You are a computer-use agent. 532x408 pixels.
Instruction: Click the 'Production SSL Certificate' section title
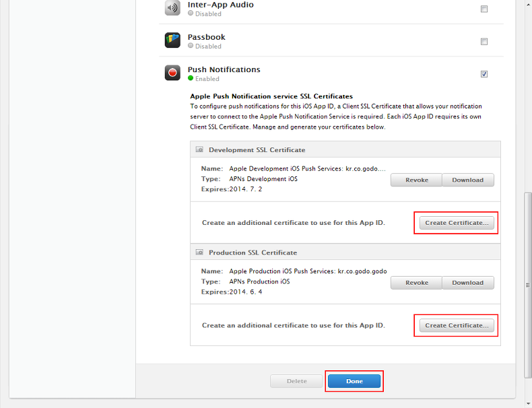coord(253,252)
